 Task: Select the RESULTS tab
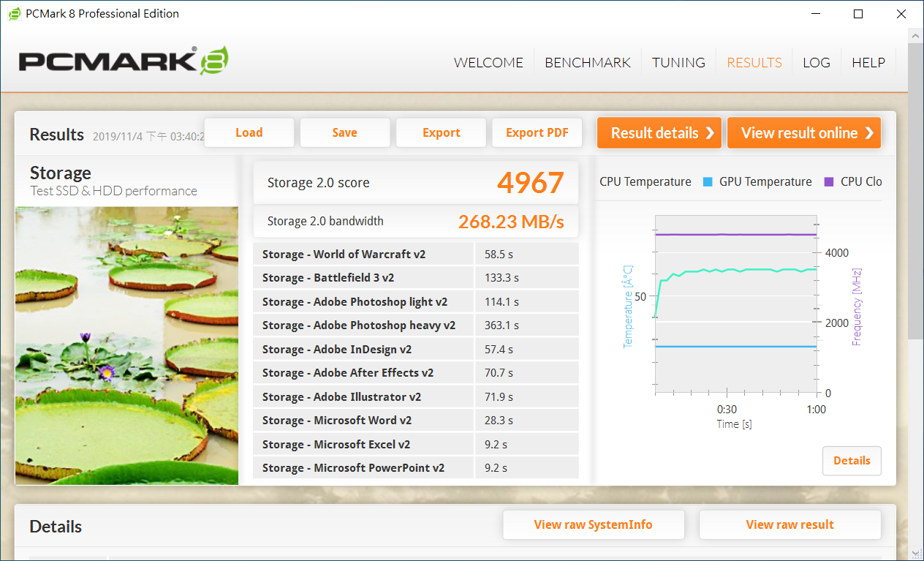coord(754,63)
